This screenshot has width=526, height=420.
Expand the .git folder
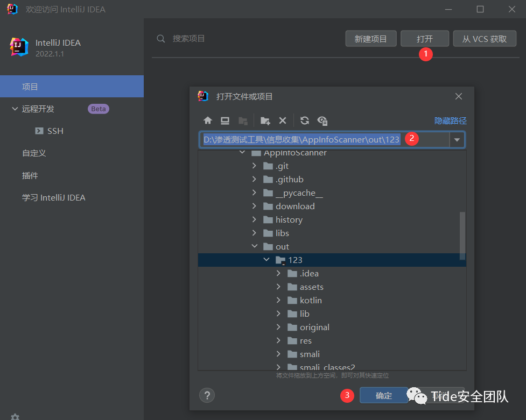[254, 166]
